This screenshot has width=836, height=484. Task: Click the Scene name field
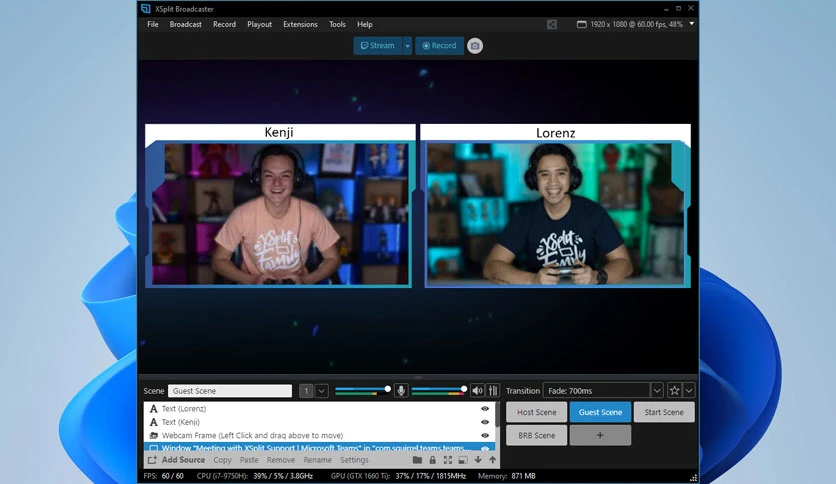pos(230,391)
